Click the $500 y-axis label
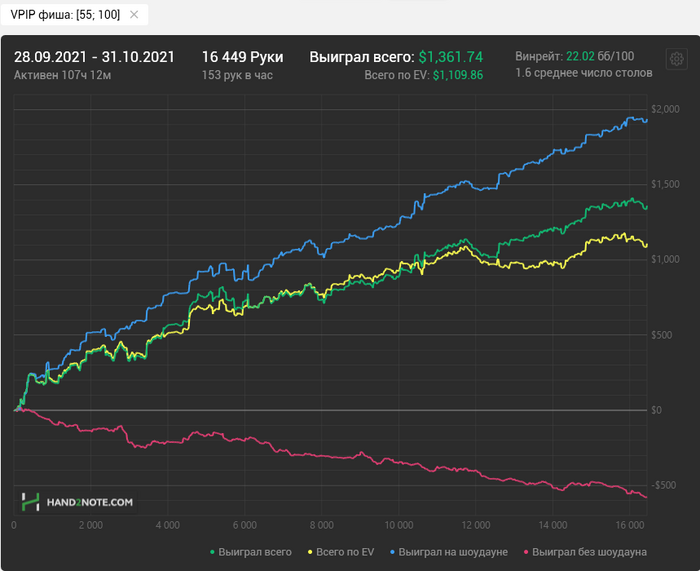The width and height of the screenshot is (700, 571). (662, 335)
